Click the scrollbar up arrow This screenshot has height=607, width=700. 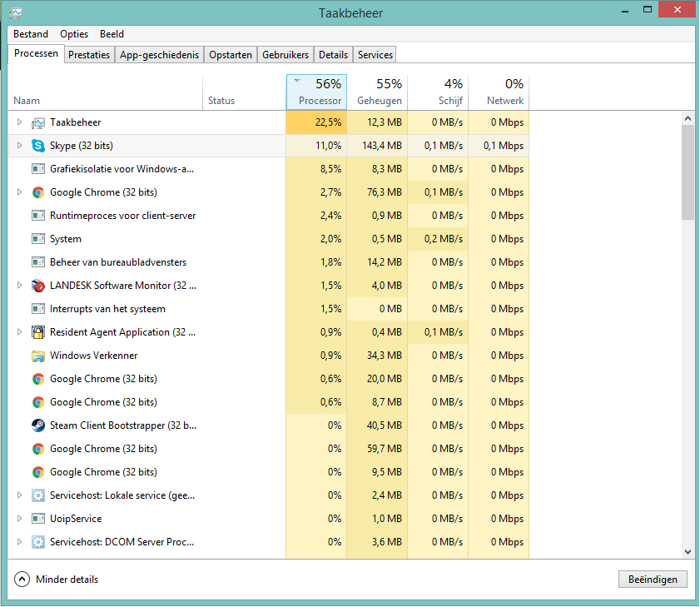pyautogui.click(x=688, y=118)
